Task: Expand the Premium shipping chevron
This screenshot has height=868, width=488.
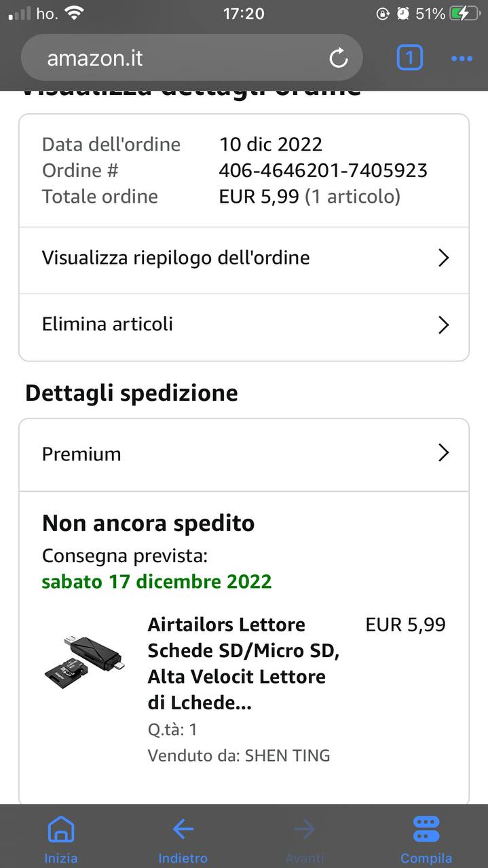Action: point(443,453)
